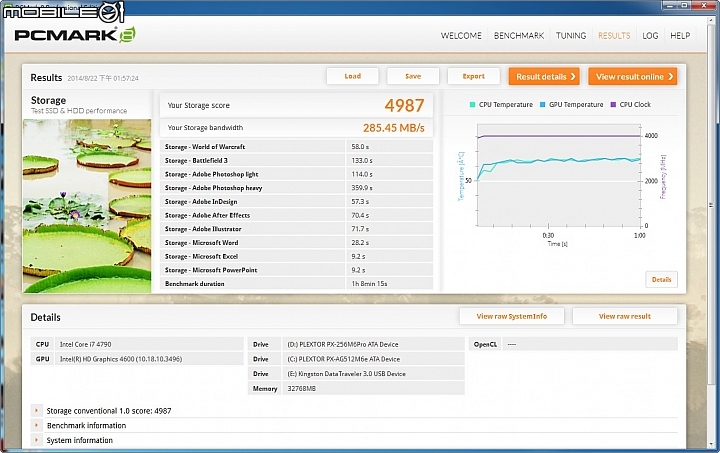Expand Storage conventional 1.0 score section
Screen dimensions: 720x453
point(36,411)
